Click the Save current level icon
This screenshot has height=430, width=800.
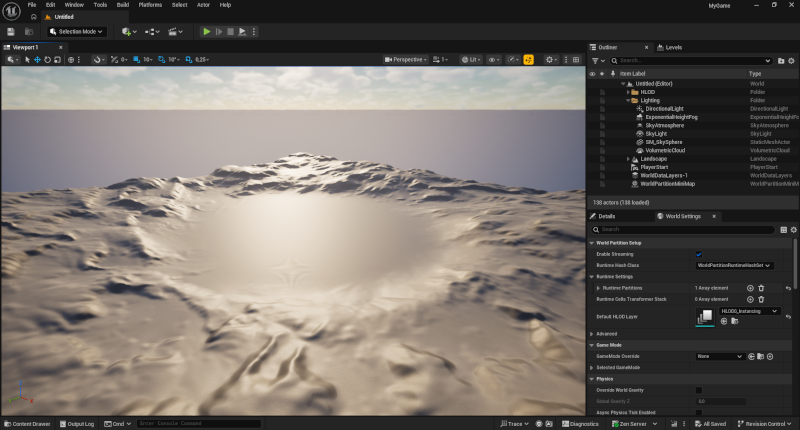tap(11, 32)
